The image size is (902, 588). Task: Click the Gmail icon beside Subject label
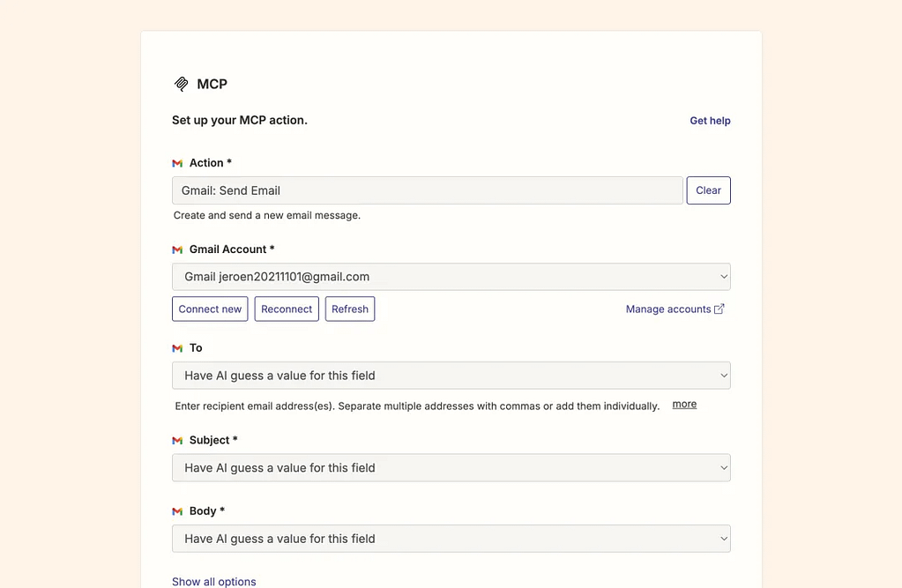(x=177, y=441)
